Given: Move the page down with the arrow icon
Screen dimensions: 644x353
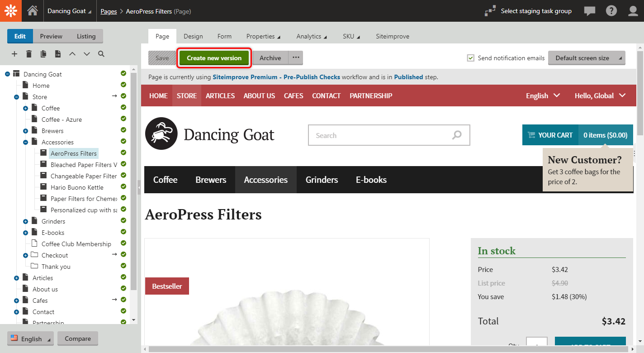Looking at the screenshot, I should click(87, 54).
